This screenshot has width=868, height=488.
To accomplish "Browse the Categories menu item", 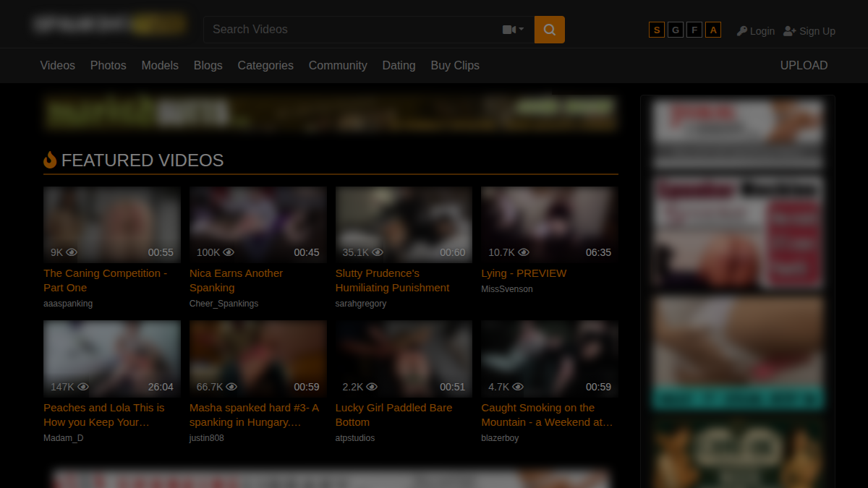I will click(265, 65).
